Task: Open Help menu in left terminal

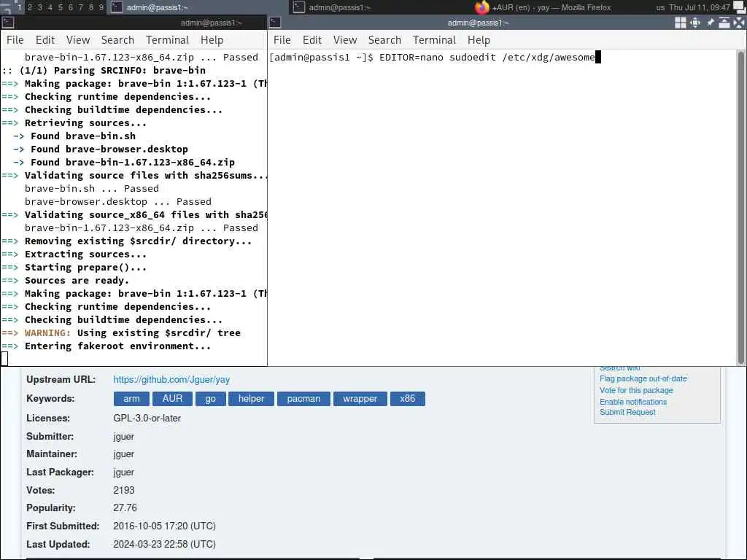Action: coord(212,40)
